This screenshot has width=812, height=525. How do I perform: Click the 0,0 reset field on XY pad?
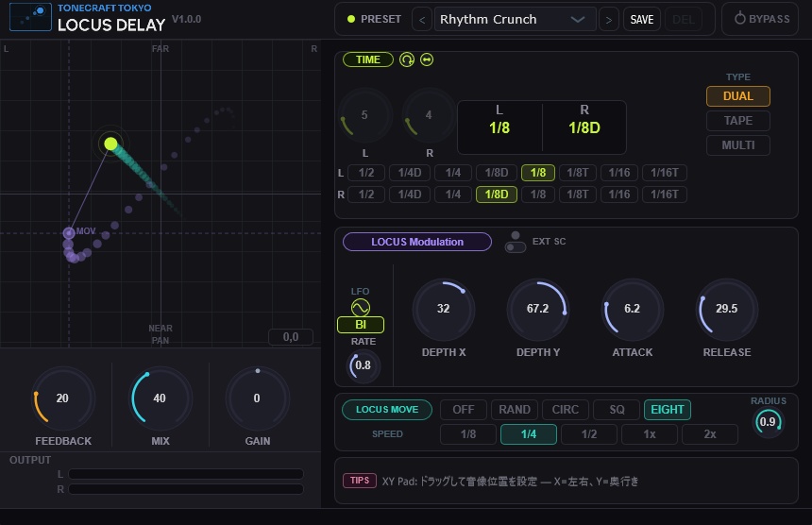pyautogui.click(x=291, y=337)
